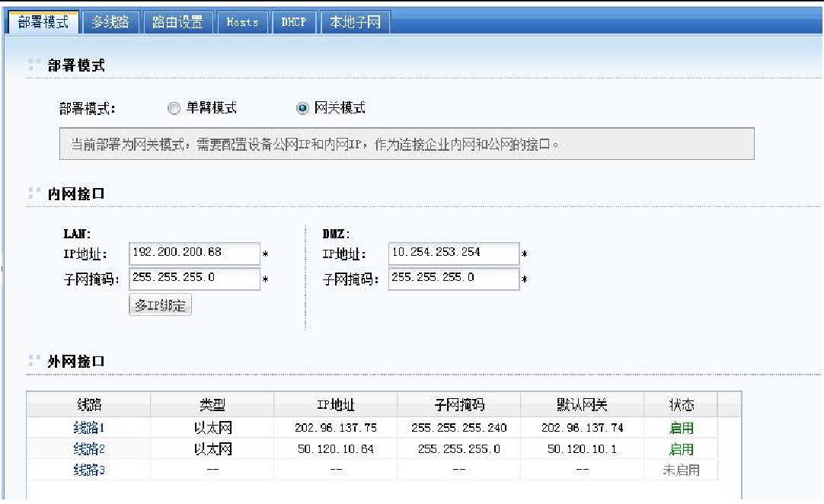Click the LAN 子网掩码 input field

pos(194,278)
